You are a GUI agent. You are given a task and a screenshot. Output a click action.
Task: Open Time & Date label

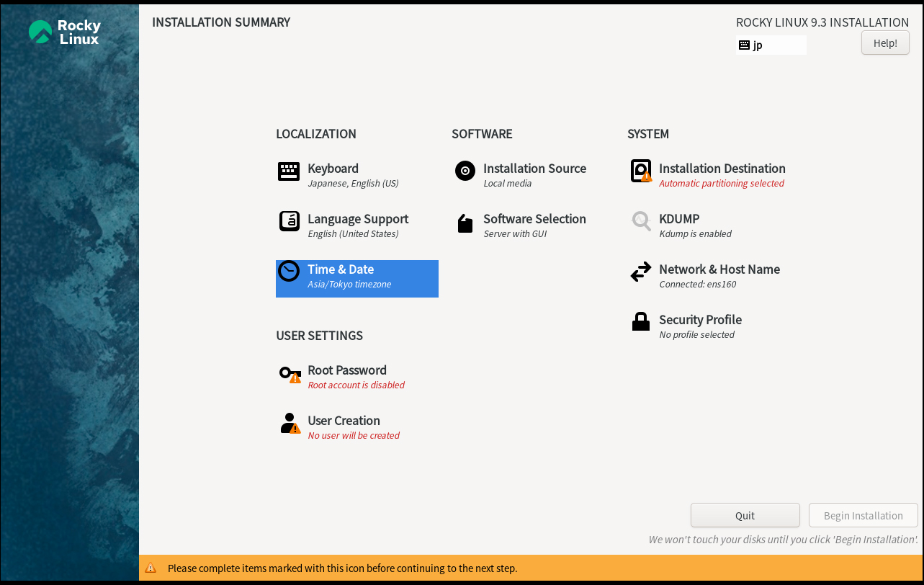coord(341,269)
